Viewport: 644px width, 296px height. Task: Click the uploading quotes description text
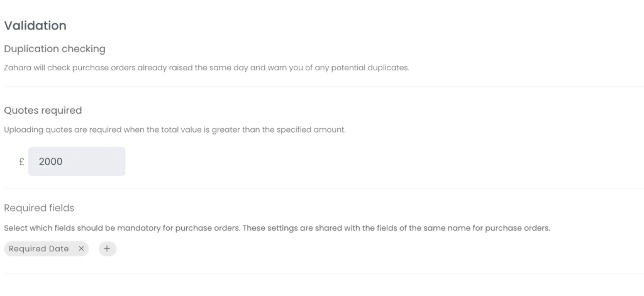click(175, 129)
